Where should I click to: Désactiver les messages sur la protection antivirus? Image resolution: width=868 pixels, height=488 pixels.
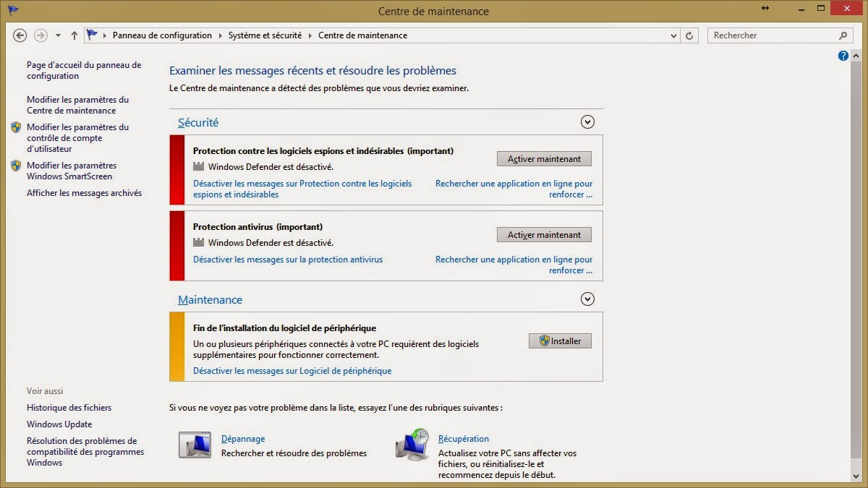point(288,260)
